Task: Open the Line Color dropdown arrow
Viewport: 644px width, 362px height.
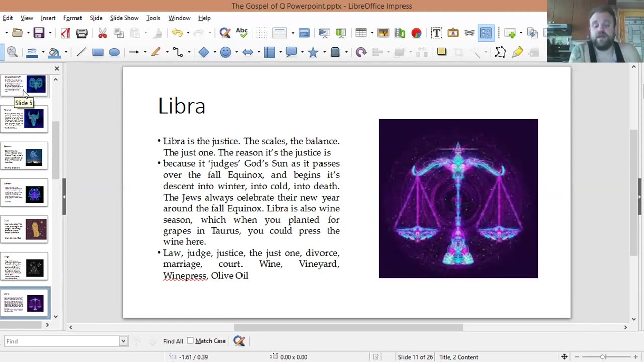Action: point(43,52)
